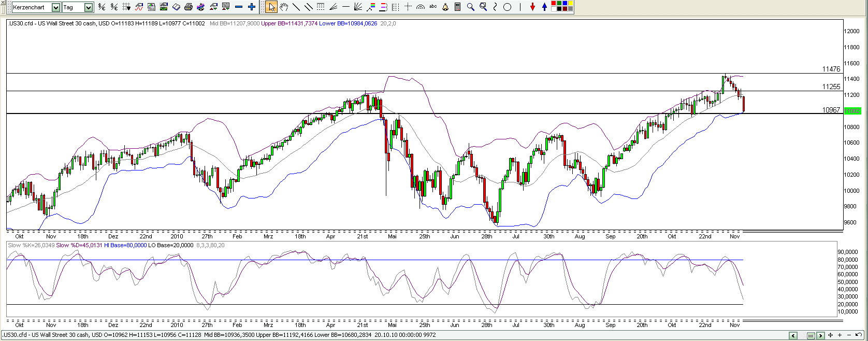Click the undo curved arrow button

(859, 335)
